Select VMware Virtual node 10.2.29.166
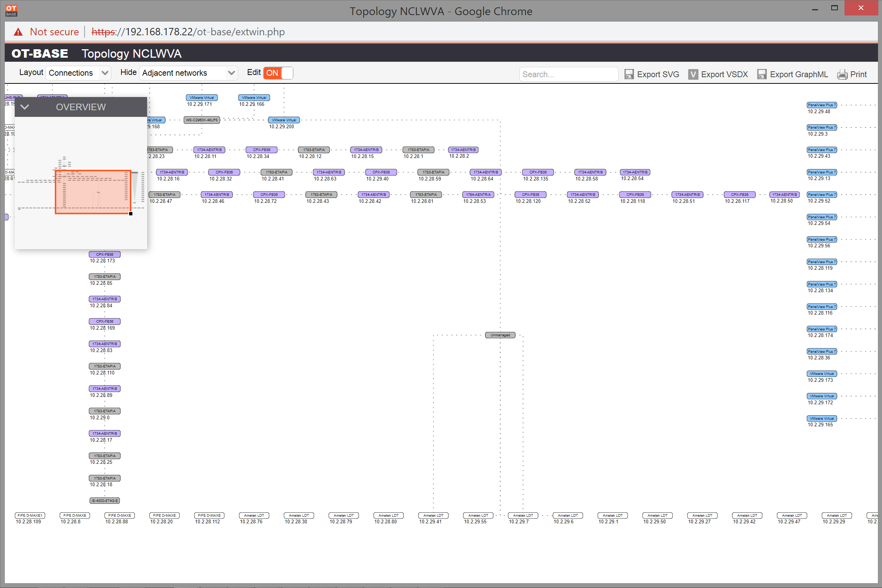 point(254,97)
